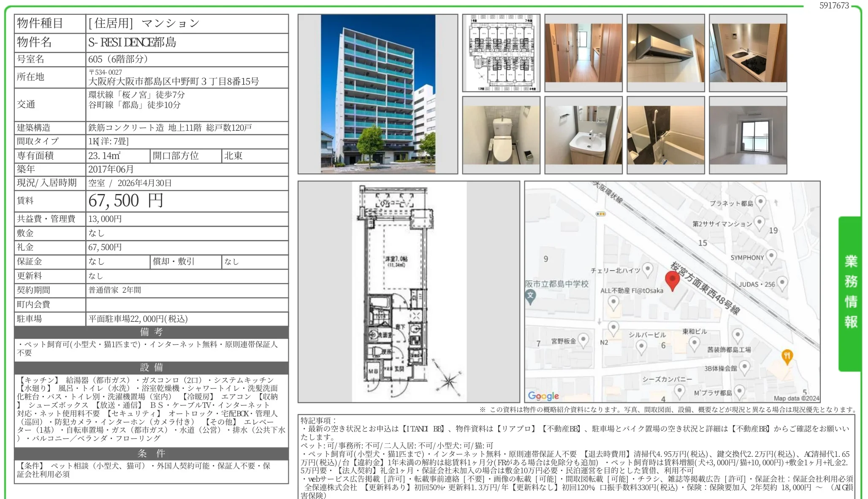Screen dimensions: 868x499
Task: Click the 東和ビル map pin
Action: click(694, 343)
